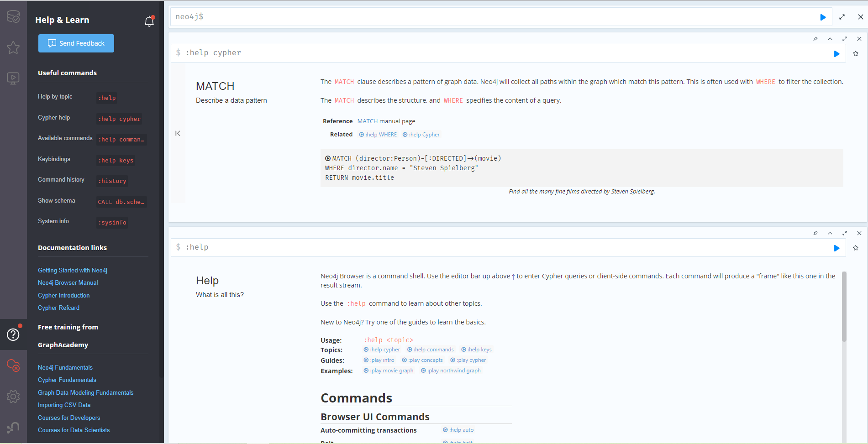Run the main editor query play button

[x=823, y=17]
